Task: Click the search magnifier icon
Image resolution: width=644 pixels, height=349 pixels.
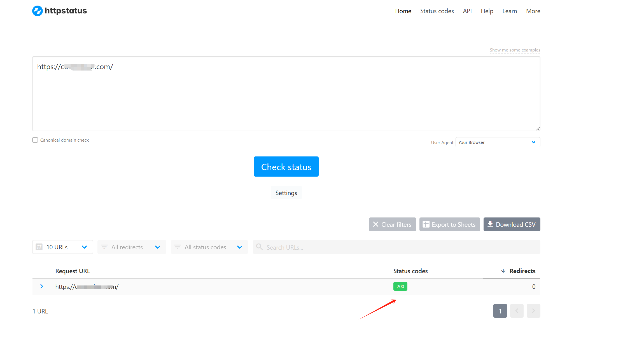Action: pos(260,247)
